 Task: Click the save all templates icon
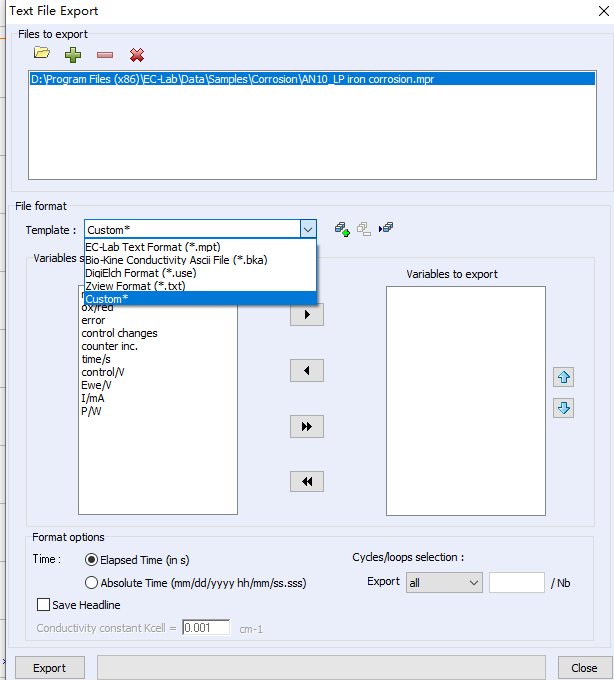pyautogui.click(x=386, y=229)
